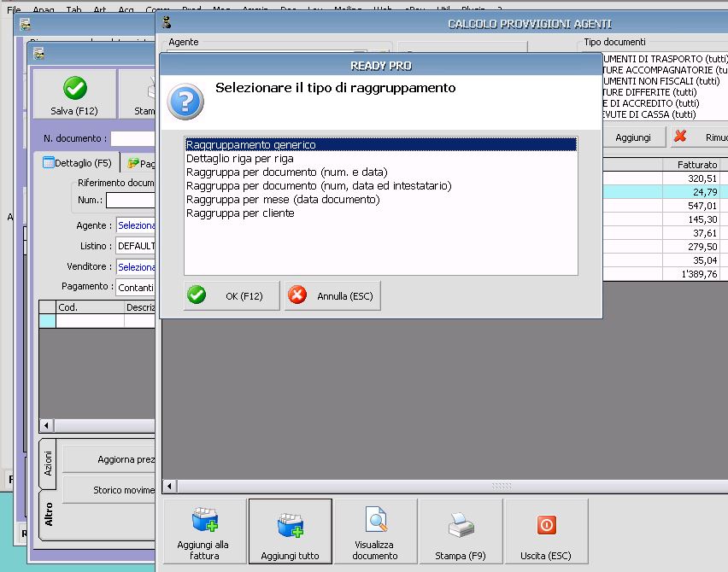The width and height of the screenshot is (728, 572).
Task: Click the green check OK (F12) button
Action: (x=232, y=295)
